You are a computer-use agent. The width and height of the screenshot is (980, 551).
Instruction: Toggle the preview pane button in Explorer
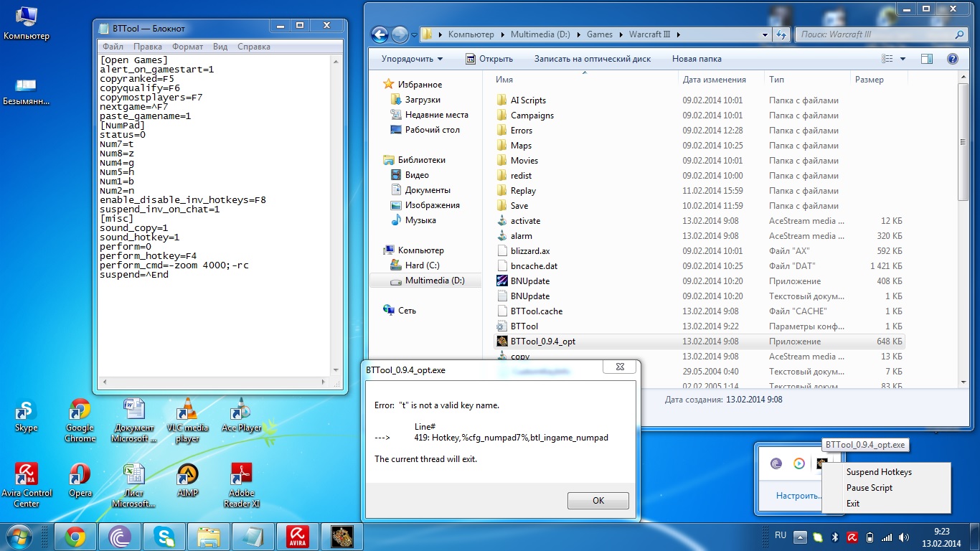927,59
